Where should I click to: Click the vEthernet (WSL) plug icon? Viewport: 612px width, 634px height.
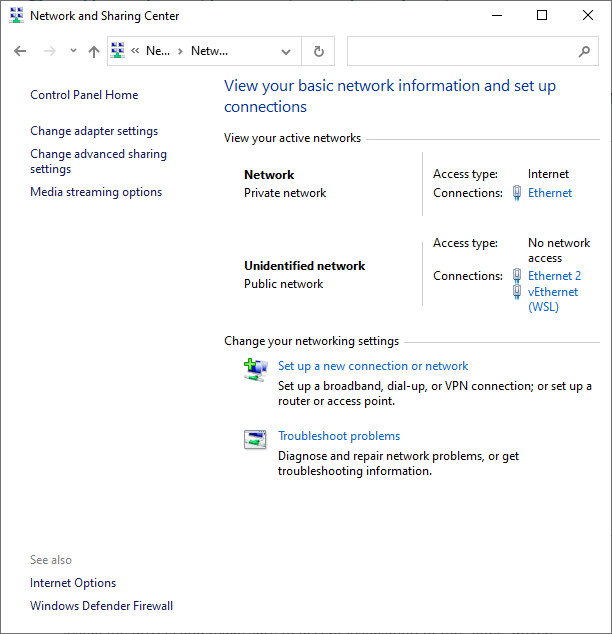click(517, 292)
